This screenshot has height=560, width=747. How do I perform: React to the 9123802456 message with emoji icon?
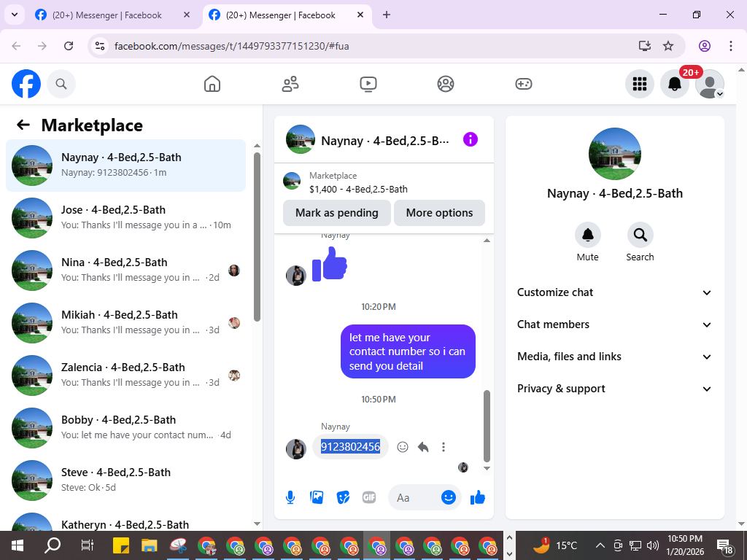pos(403,447)
